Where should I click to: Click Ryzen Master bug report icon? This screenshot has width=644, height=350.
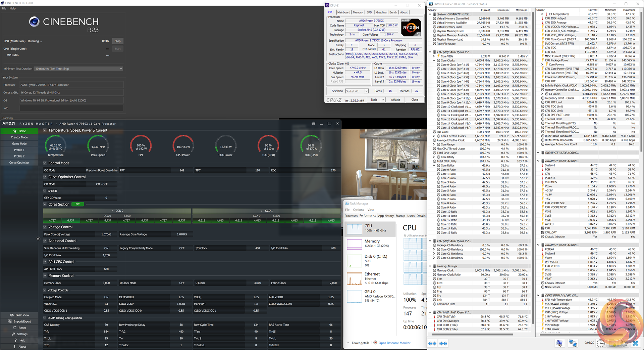(x=313, y=124)
